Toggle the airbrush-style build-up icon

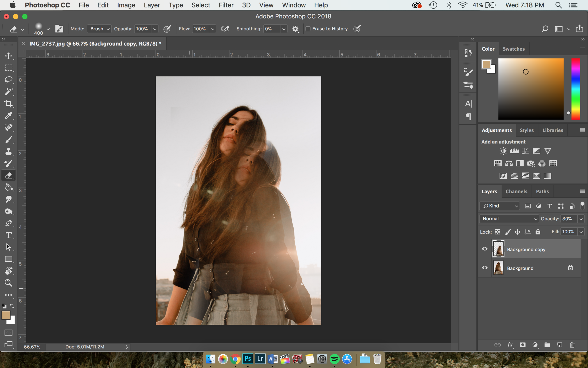[225, 29]
